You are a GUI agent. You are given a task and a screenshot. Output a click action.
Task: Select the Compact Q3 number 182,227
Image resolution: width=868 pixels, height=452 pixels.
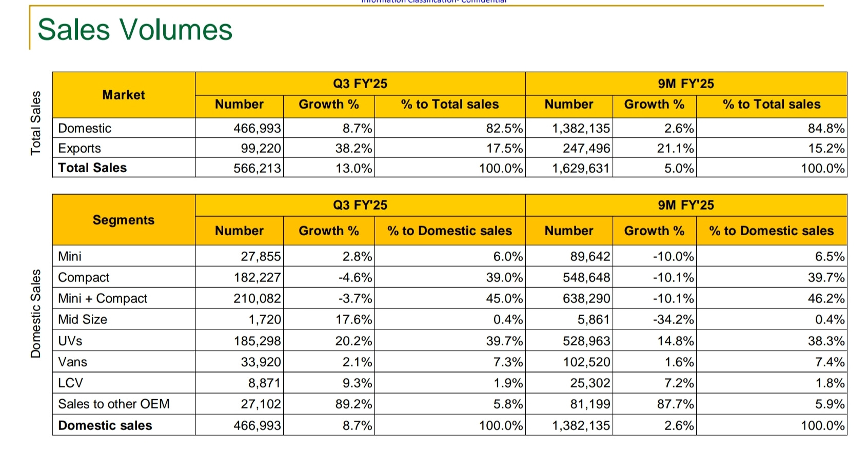point(258,277)
